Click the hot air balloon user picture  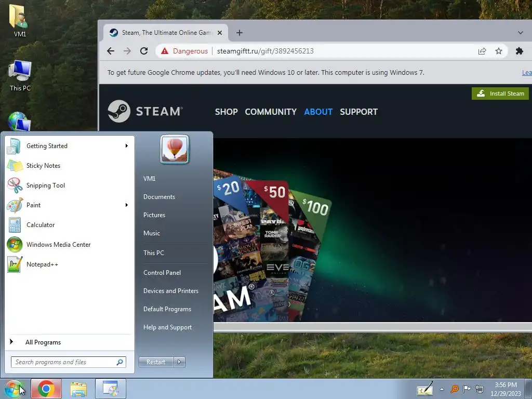[175, 149]
